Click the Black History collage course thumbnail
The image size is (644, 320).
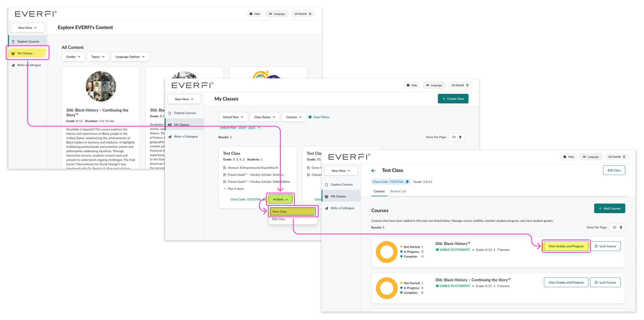101,86
